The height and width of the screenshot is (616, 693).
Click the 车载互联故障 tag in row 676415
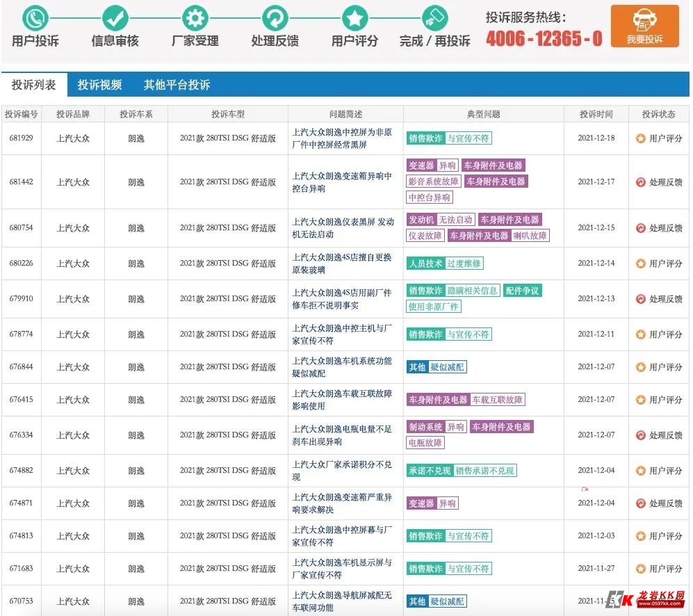[497, 400]
